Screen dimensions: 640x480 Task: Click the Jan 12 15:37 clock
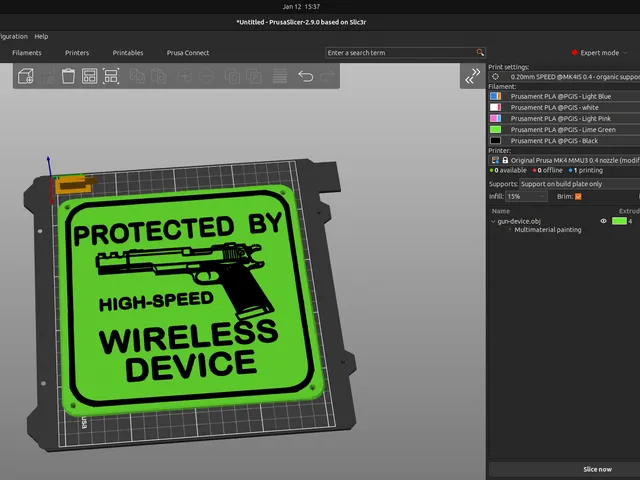click(x=301, y=7)
